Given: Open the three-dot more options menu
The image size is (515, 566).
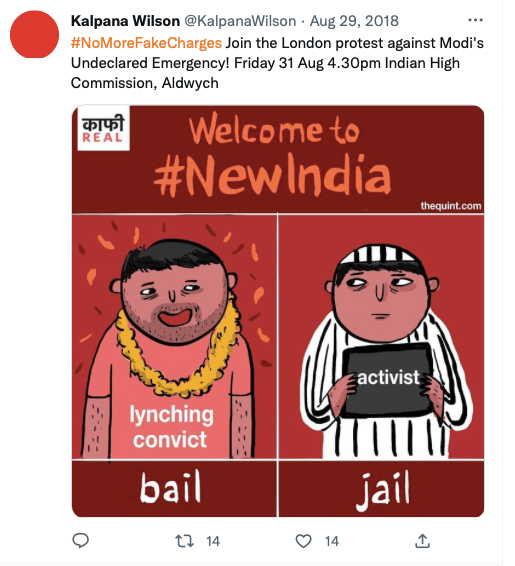Looking at the screenshot, I should coord(475,20).
